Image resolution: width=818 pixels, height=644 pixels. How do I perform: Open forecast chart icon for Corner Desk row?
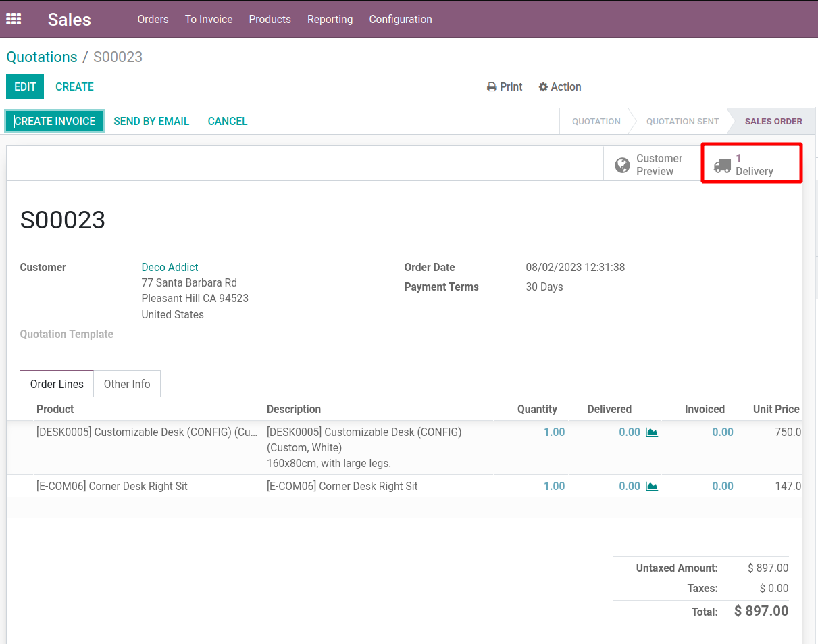click(x=652, y=487)
